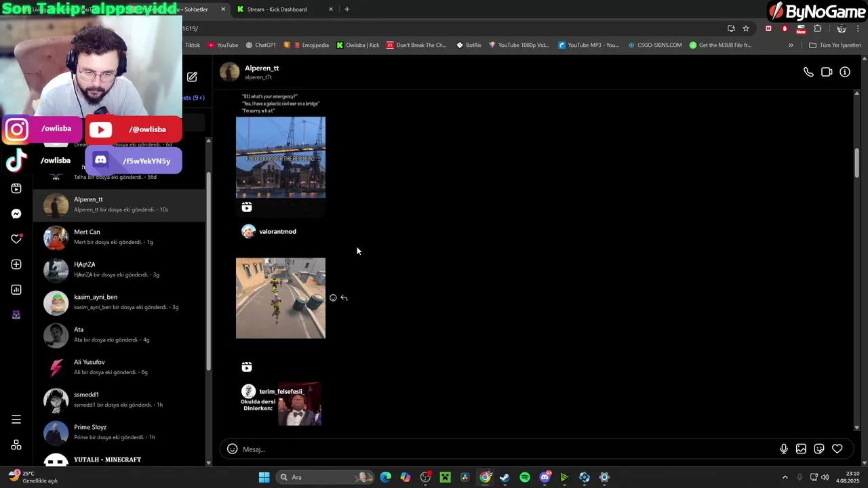Open the Ata conversation
The width and height of the screenshot is (868, 488).
[x=119, y=335]
